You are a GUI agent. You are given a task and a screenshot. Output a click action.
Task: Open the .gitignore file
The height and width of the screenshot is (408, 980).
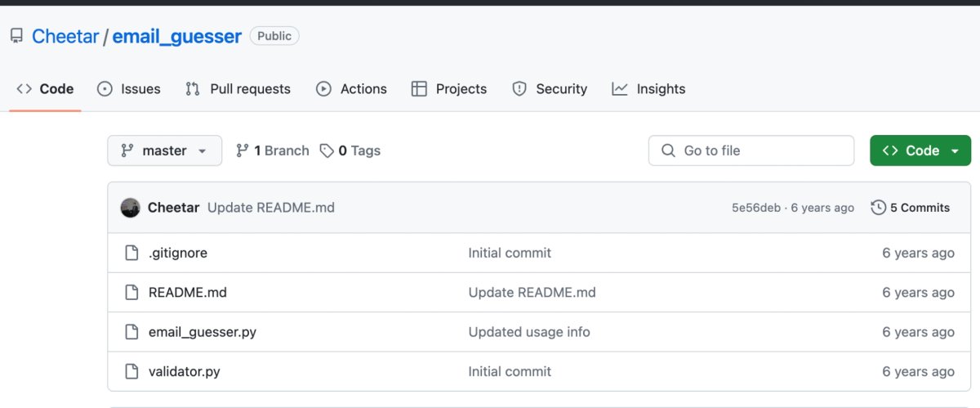[178, 253]
